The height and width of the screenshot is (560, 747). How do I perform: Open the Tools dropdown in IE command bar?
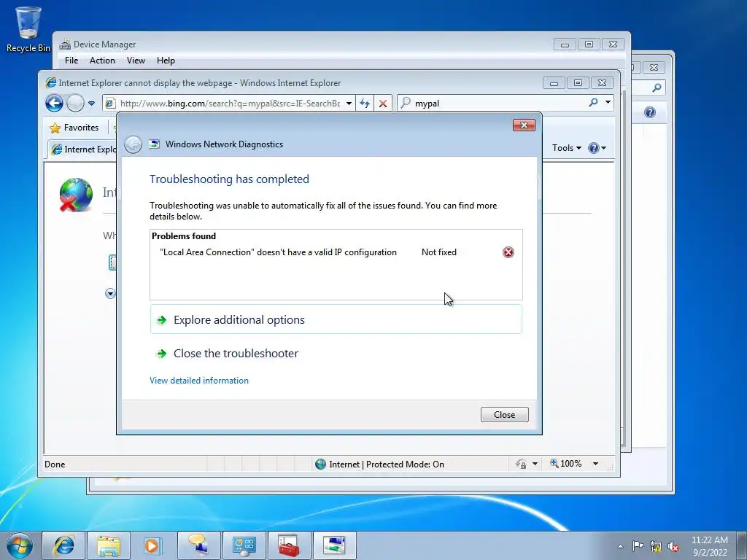(566, 148)
